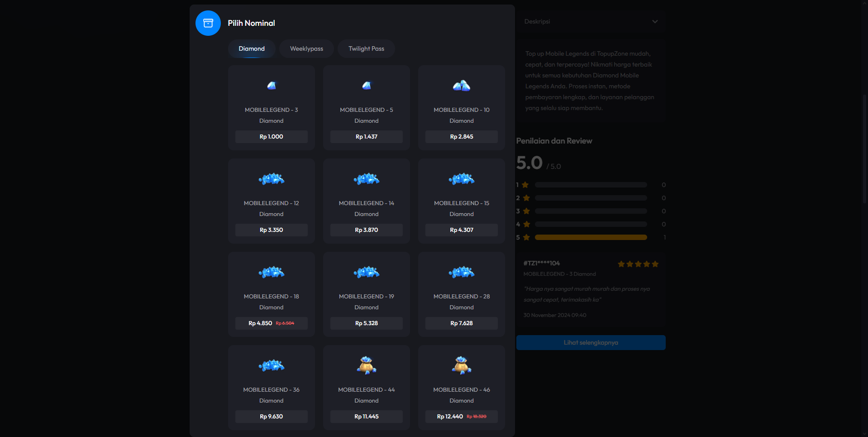Collapse the Deskripsi section chevron
This screenshot has height=437, width=868.
(655, 22)
